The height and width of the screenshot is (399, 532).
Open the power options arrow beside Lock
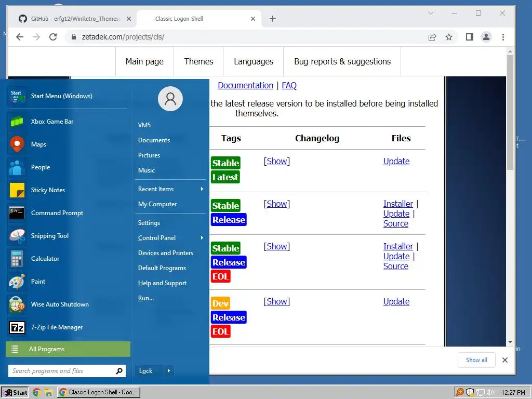[169, 371]
